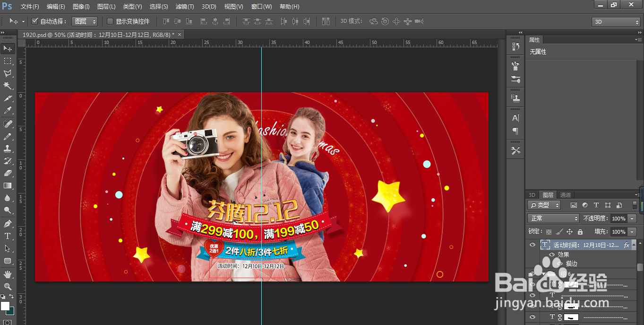Open the History panel icon
The width and height of the screenshot is (644, 325).
coord(515,46)
